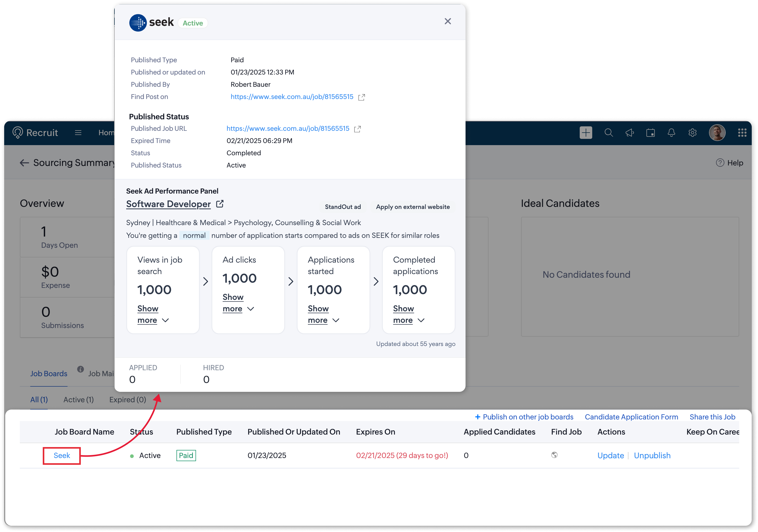Go back using Sourcing Summary arrow
The image size is (758, 532).
pyautogui.click(x=25, y=163)
